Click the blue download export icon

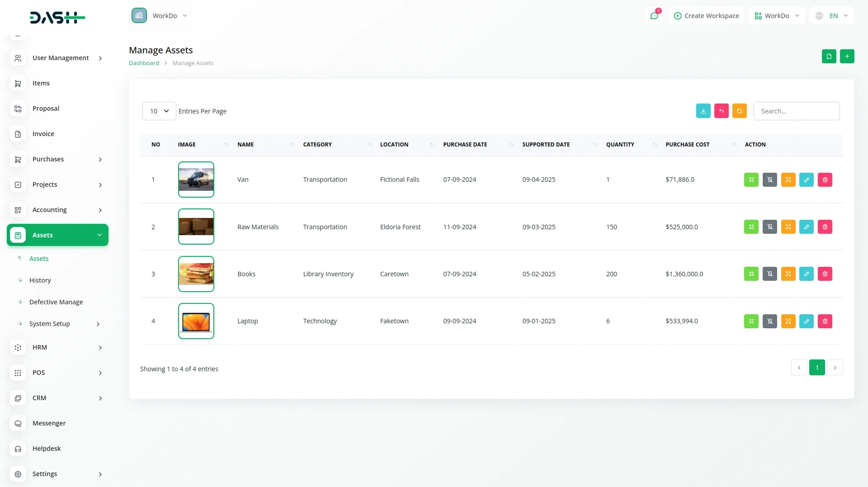pos(703,111)
